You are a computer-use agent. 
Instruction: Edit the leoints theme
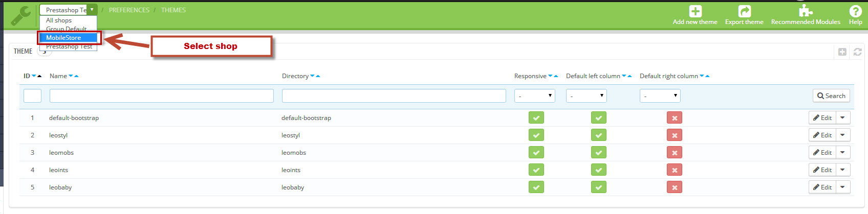pyautogui.click(x=822, y=170)
